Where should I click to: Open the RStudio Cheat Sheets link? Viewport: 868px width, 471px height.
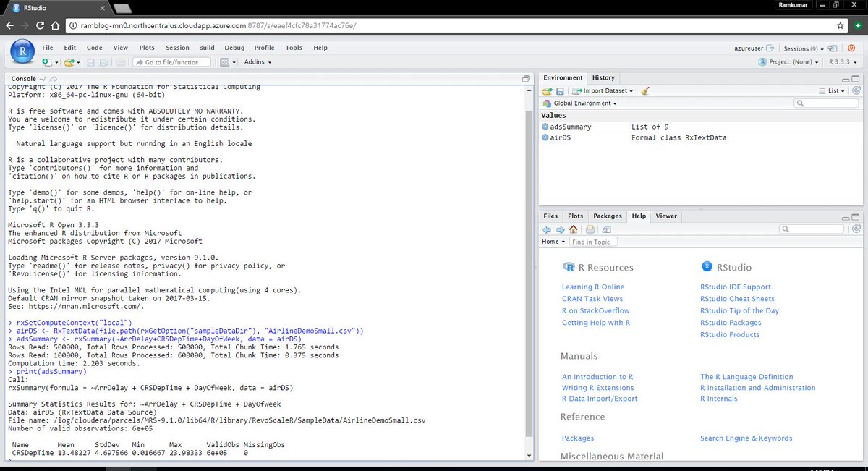[x=737, y=298]
